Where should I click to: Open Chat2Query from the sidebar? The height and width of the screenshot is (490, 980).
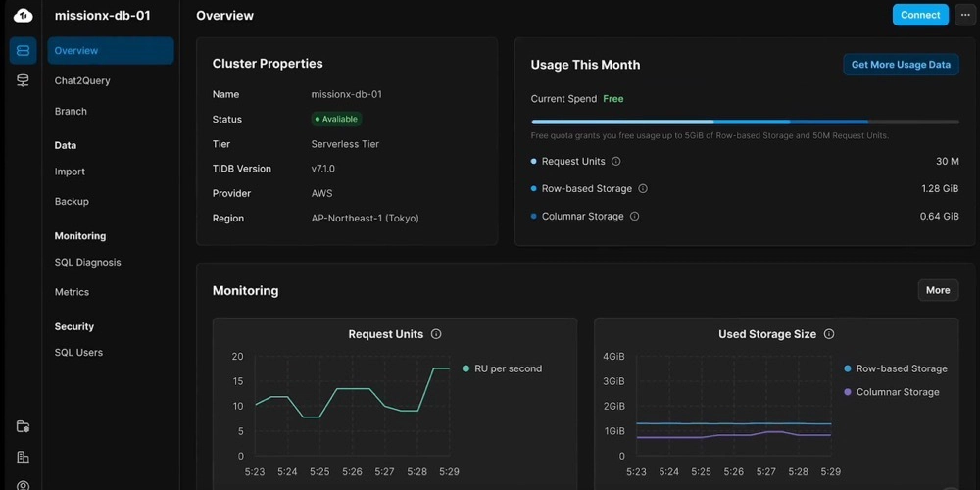click(x=82, y=80)
